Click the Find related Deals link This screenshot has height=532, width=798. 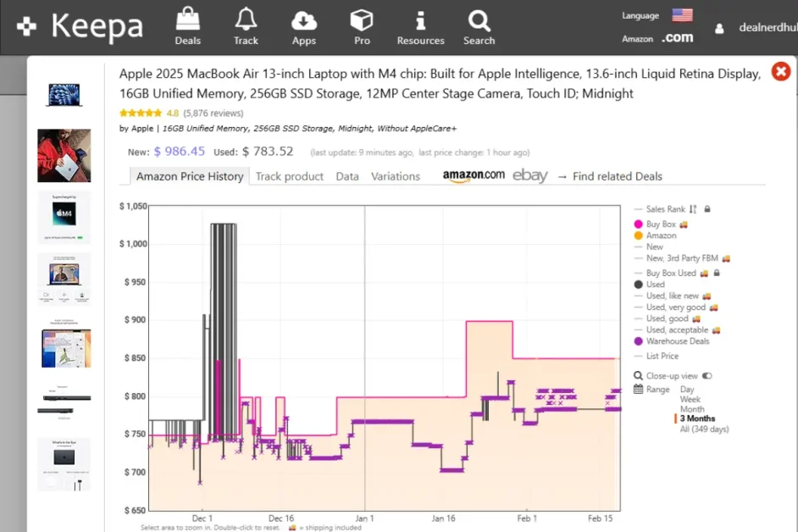click(x=618, y=176)
